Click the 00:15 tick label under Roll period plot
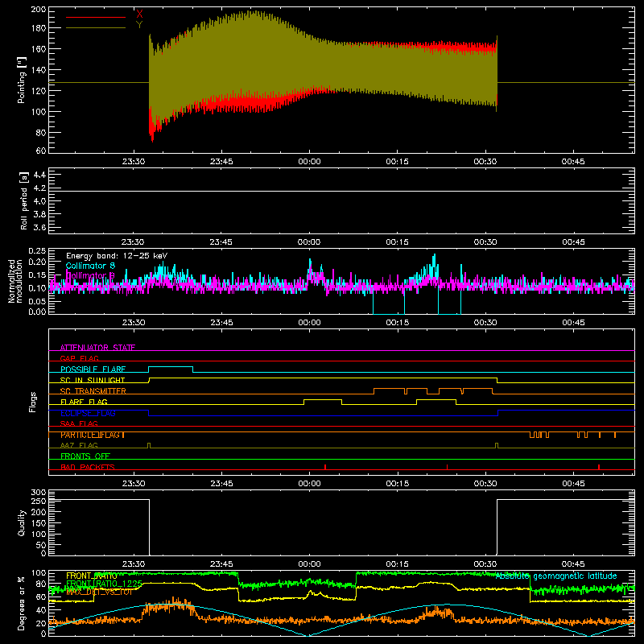Screen dimensions: 644x644 397,242
